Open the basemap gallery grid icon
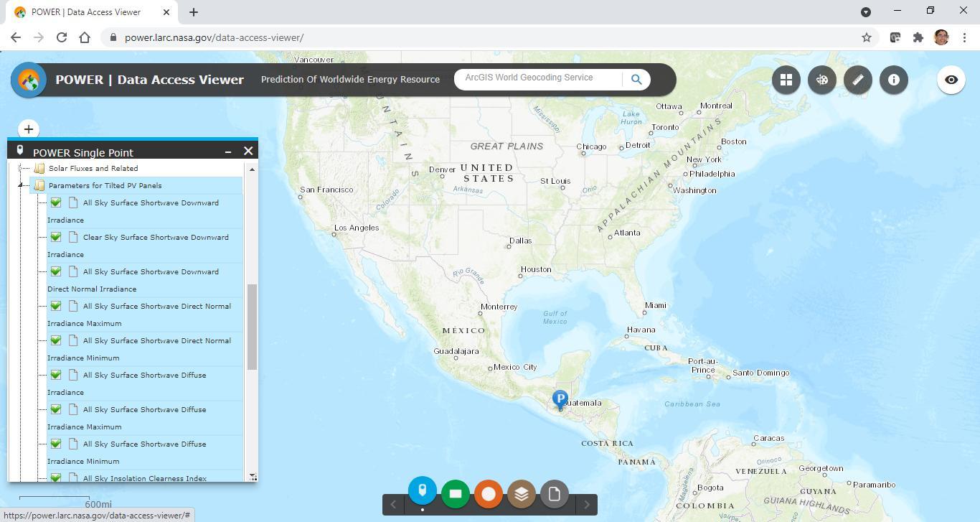 [786, 80]
